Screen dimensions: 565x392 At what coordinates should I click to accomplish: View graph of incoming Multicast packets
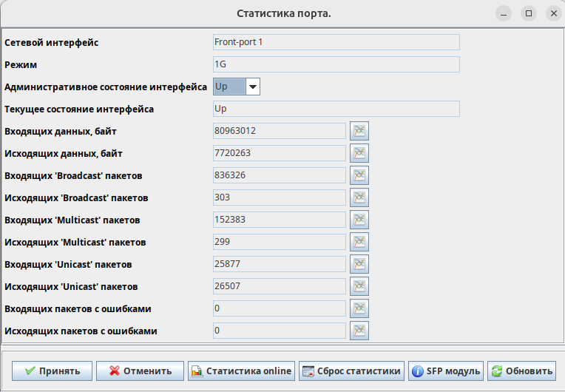[x=359, y=220]
